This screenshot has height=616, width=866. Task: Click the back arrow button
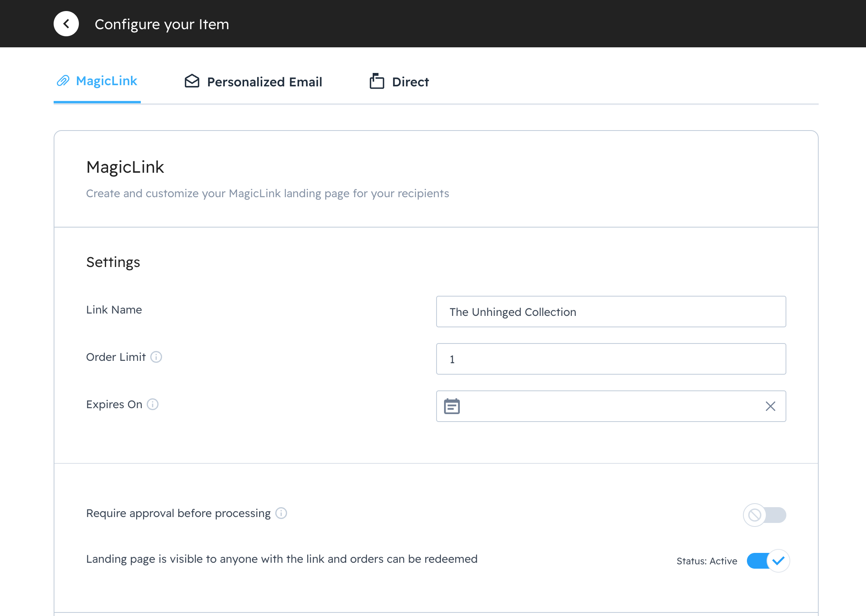point(66,24)
